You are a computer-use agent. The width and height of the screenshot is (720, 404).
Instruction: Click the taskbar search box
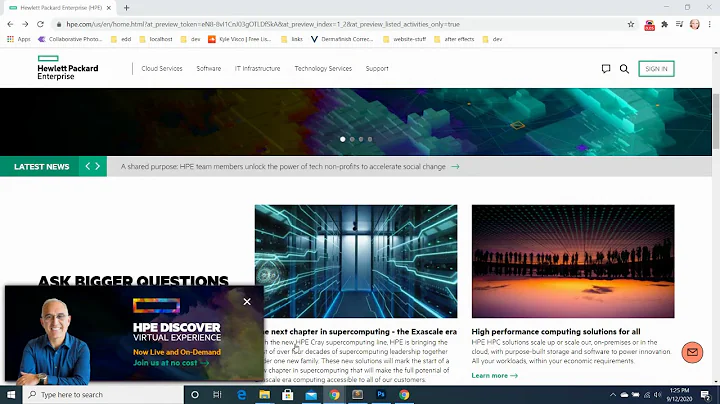103,395
